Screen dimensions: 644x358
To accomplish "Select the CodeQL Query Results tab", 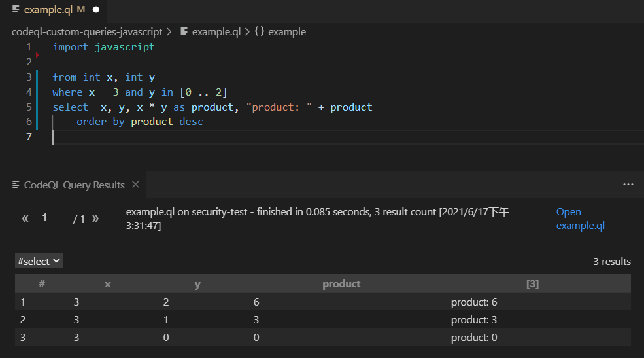I will pos(74,185).
